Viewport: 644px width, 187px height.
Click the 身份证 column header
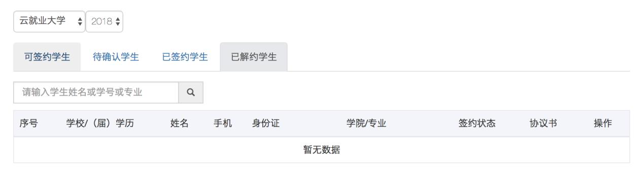(x=266, y=123)
